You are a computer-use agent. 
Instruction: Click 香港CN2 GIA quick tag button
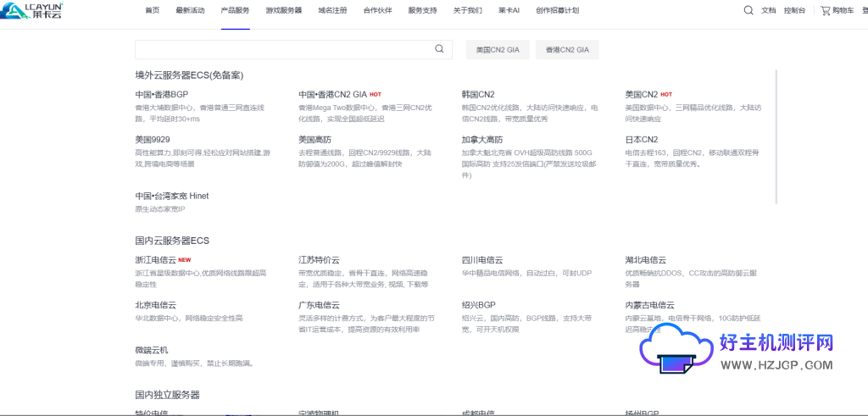click(x=567, y=49)
